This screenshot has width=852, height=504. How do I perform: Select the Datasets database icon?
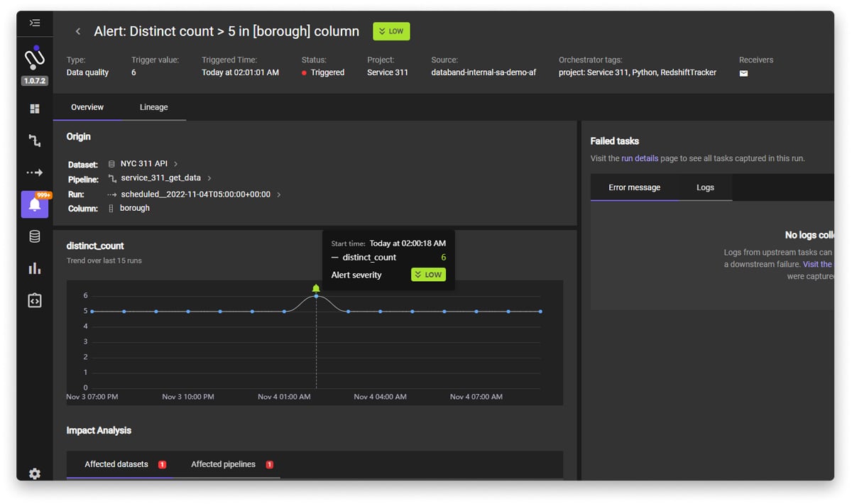pyautogui.click(x=34, y=236)
